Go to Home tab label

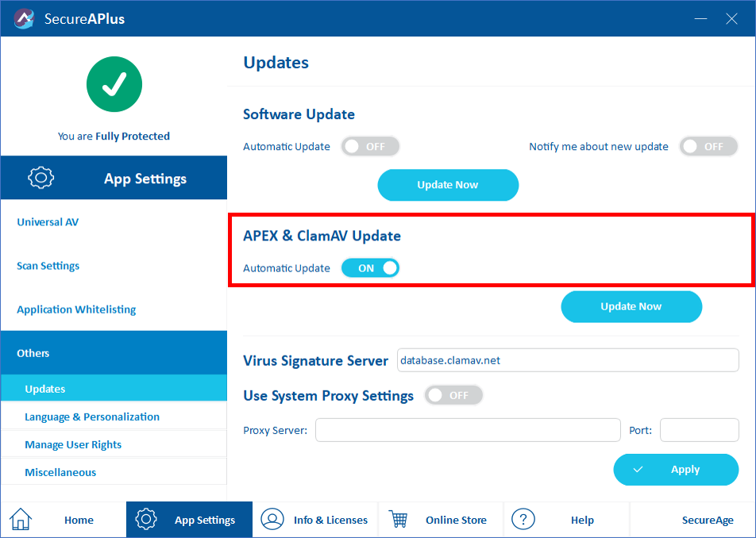79,521
